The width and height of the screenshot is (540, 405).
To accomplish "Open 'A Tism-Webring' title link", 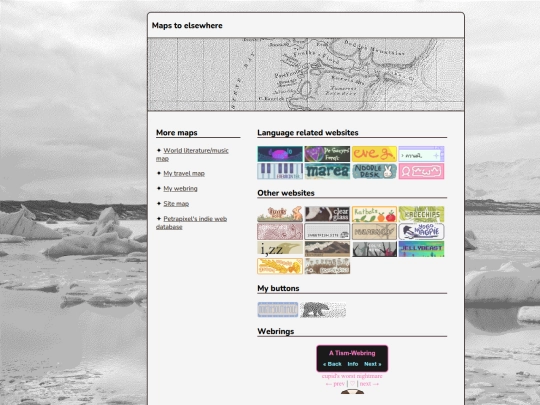I will (x=352, y=353).
